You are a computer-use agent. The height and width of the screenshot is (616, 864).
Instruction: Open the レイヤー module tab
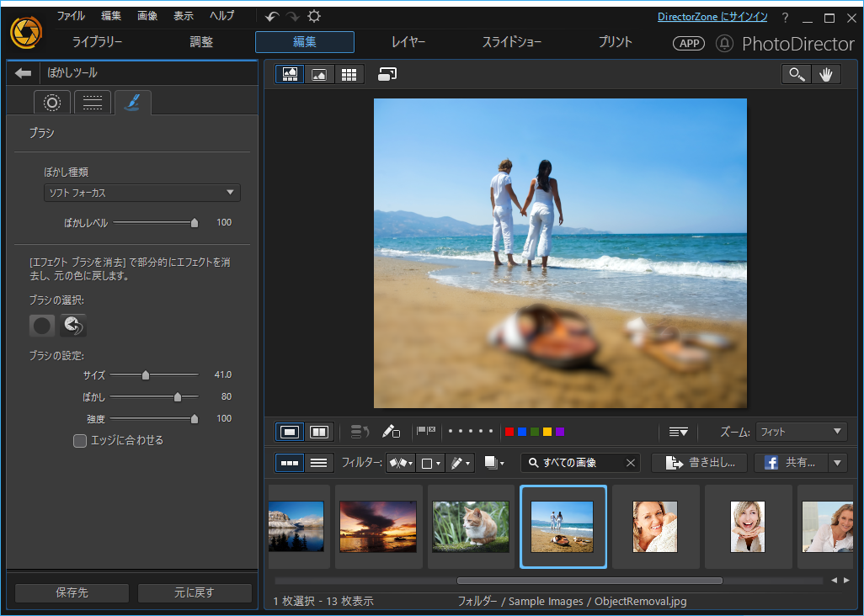408,42
